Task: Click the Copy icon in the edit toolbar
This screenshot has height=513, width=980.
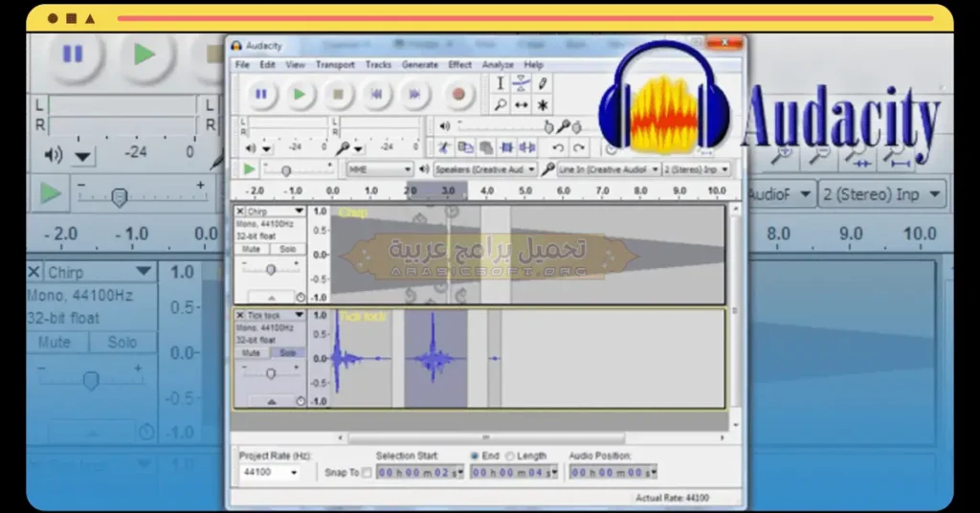Action: [x=465, y=148]
